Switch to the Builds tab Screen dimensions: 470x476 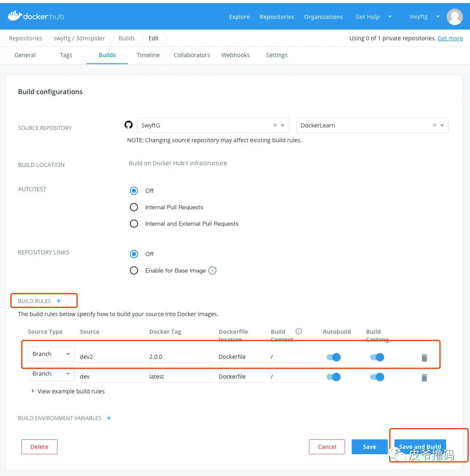[x=107, y=55]
